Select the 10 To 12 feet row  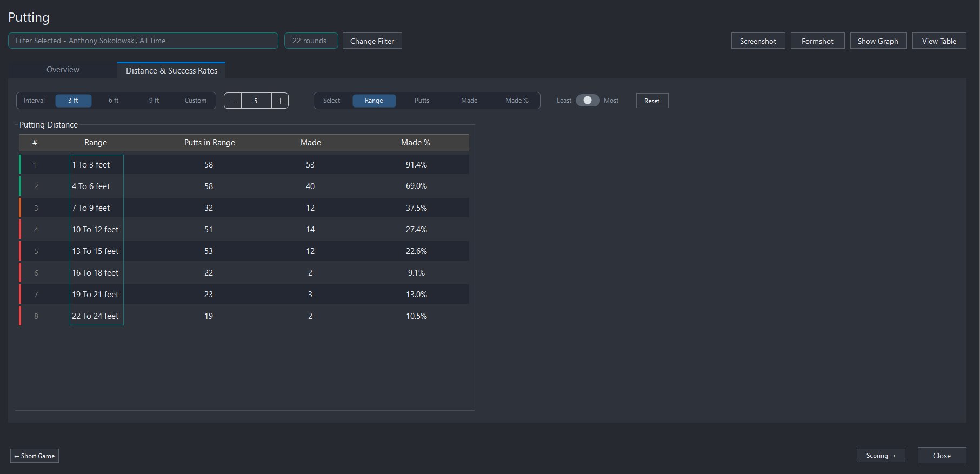(244, 229)
